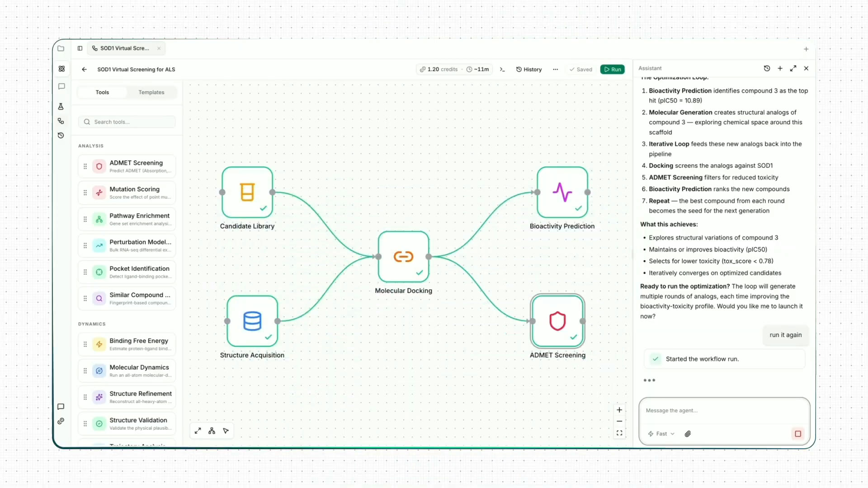
Task: Close the Assistant panel
Action: click(x=806, y=68)
